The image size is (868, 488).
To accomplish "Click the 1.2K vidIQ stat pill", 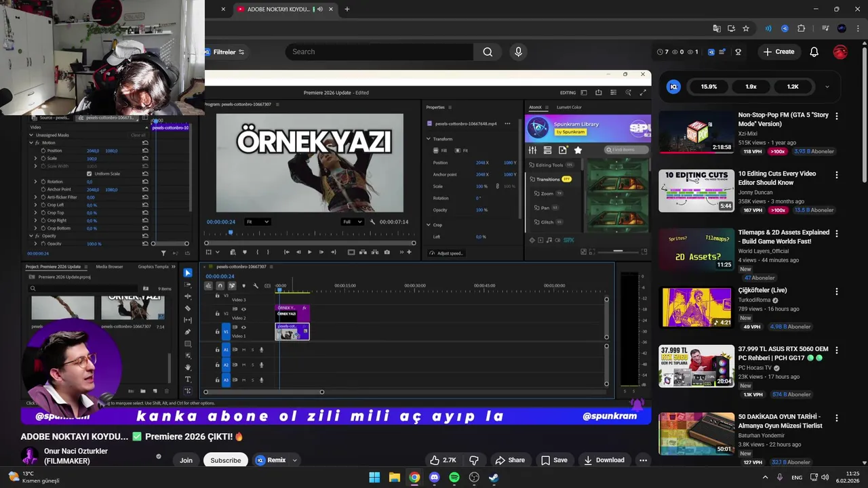I will [x=793, y=87].
